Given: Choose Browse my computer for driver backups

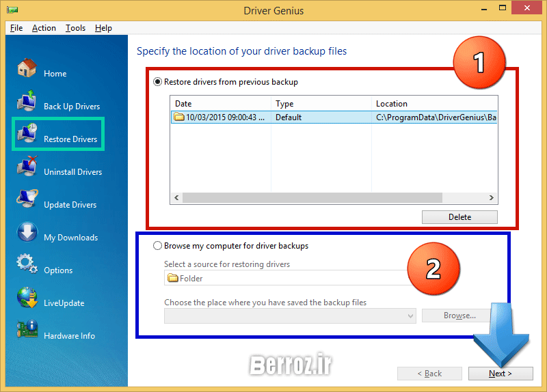Looking at the screenshot, I should [x=159, y=246].
